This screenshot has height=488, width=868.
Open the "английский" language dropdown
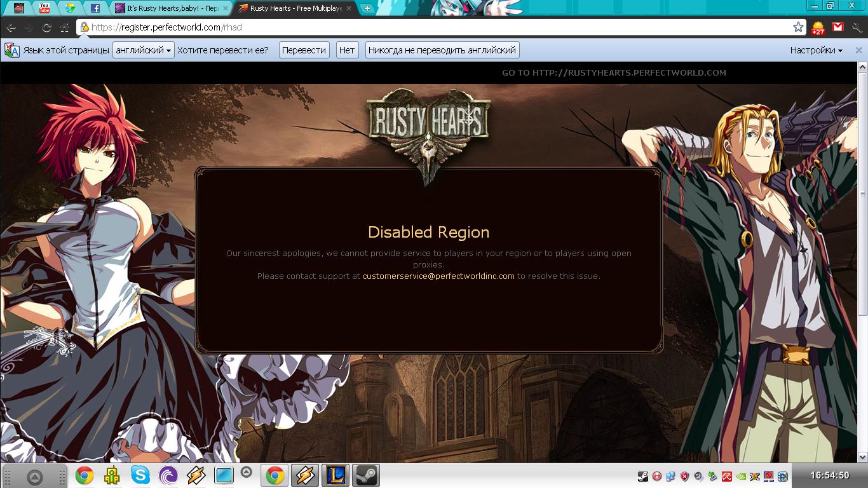click(144, 50)
